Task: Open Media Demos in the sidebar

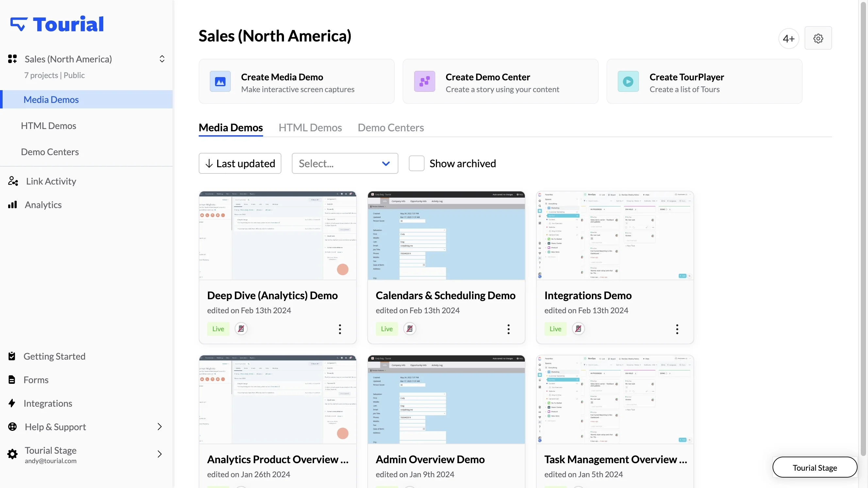Action: pos(86,99)
